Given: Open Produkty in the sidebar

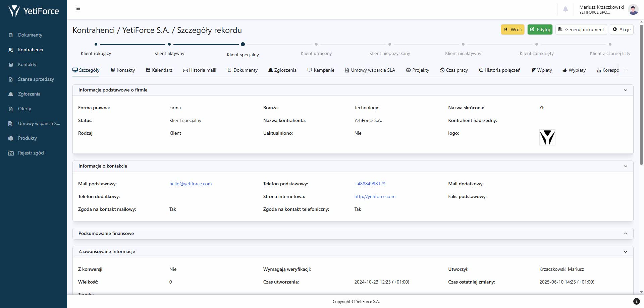Looking at the screenshot, I should [28, 138].
